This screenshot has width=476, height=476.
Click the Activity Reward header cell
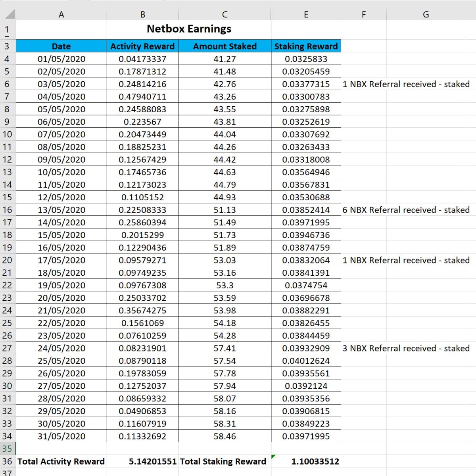142,46
